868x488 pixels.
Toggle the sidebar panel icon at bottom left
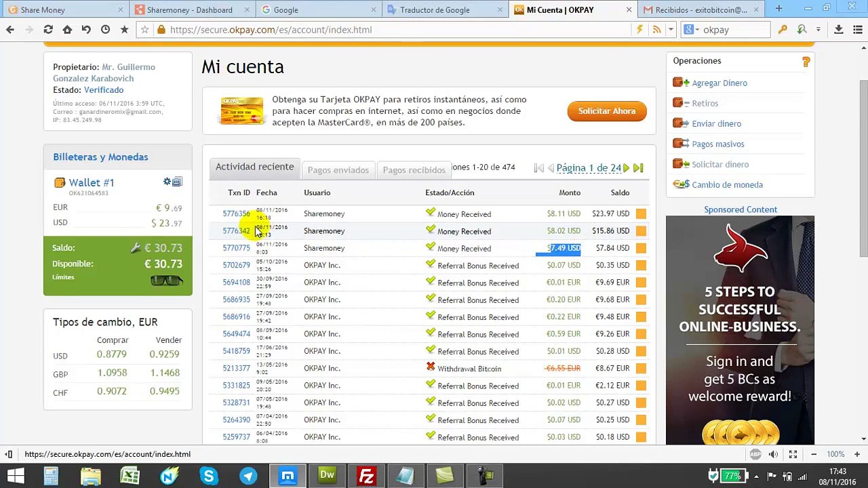(9, 454)
